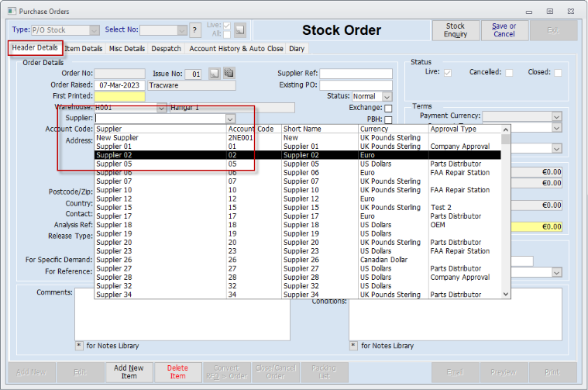Screen dimensions: 588x390
Task: Click the Close/Cancel Order button
Action: [x=276, y=372]
